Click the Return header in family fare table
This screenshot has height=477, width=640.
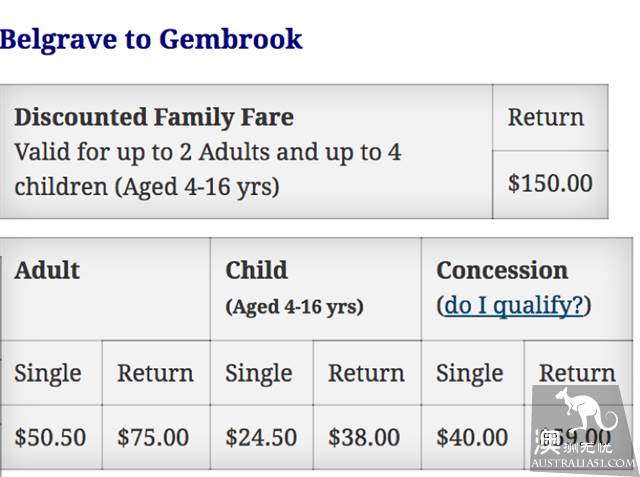click(546, 118)
